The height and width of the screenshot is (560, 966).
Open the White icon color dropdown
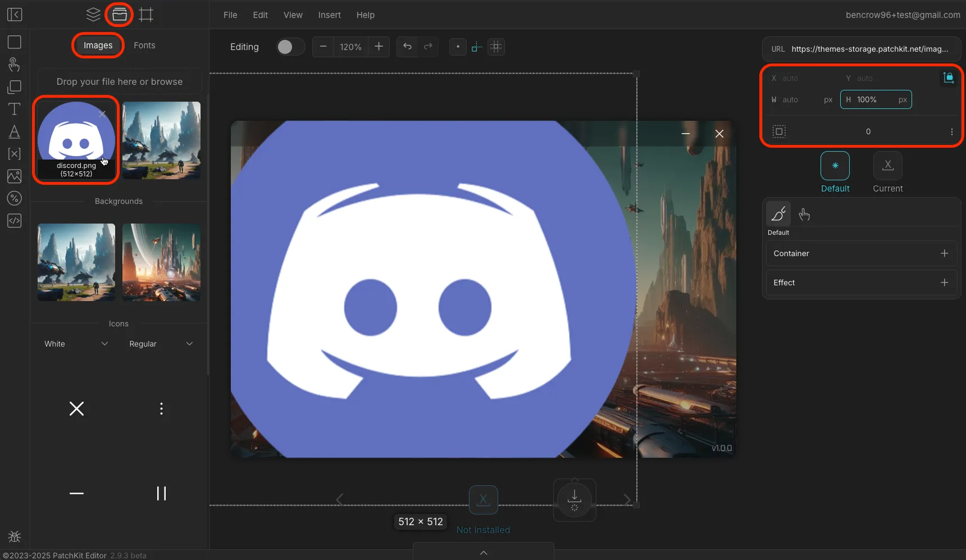pyautogui.click(x=76, y=344)
